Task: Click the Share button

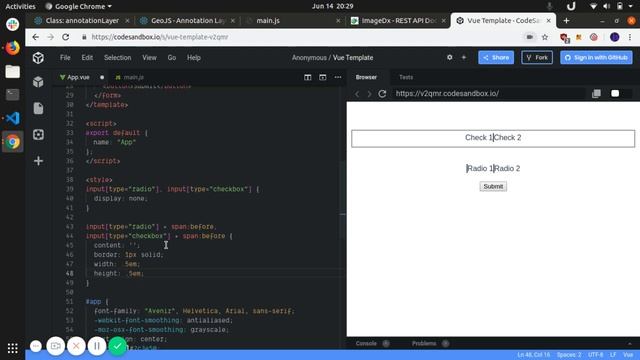Action: point(496,58)
